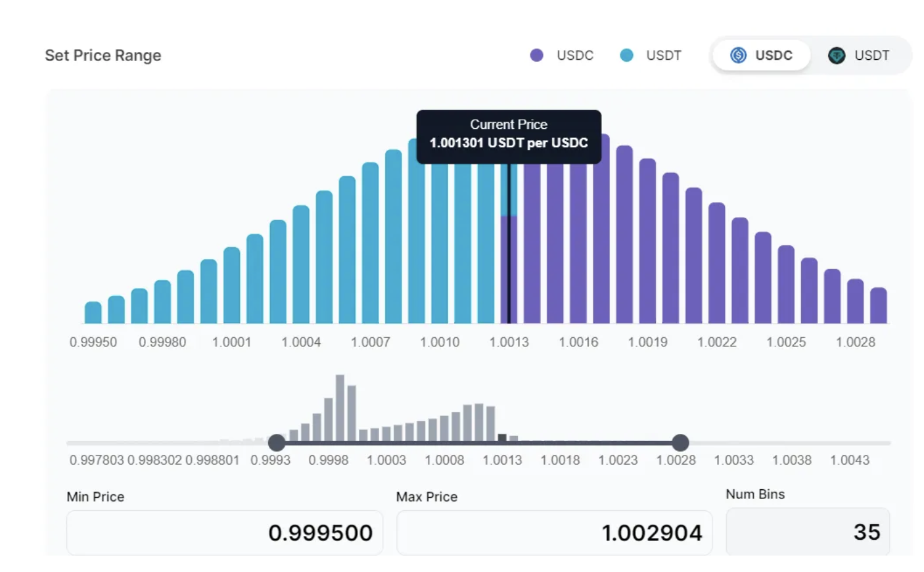Click the slider axis label "0.997803"
Image resolution: width=924 pixels, height=572 pixels.
(x=97, y=460)
